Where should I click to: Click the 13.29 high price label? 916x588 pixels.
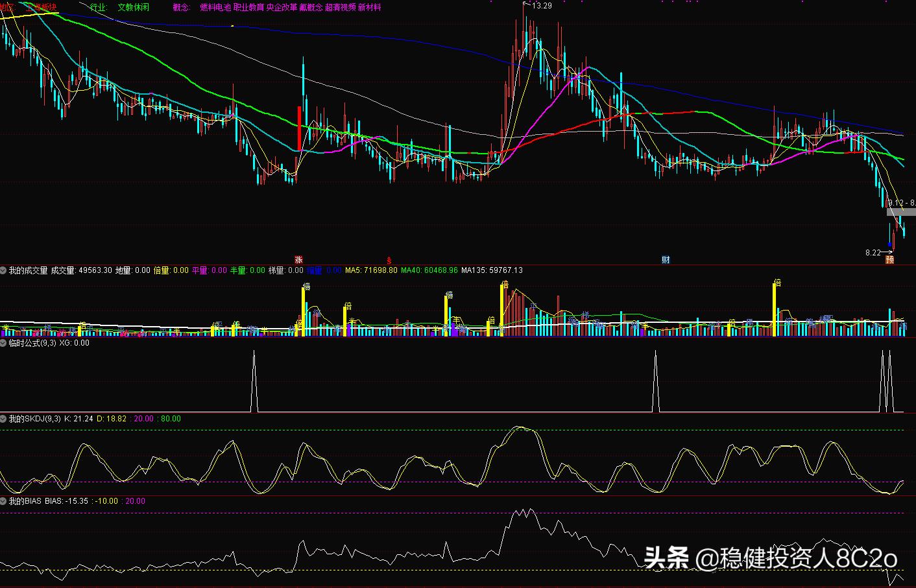click(x=542, y=6)
